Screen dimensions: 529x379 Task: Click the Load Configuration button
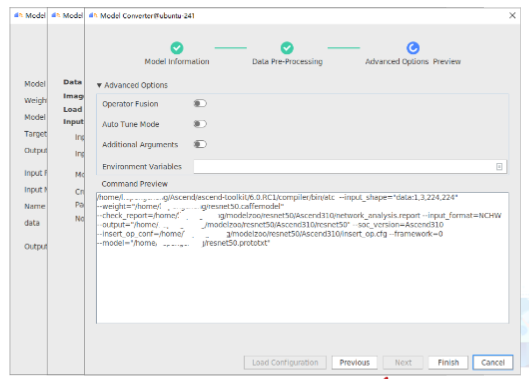pos(285,362)
